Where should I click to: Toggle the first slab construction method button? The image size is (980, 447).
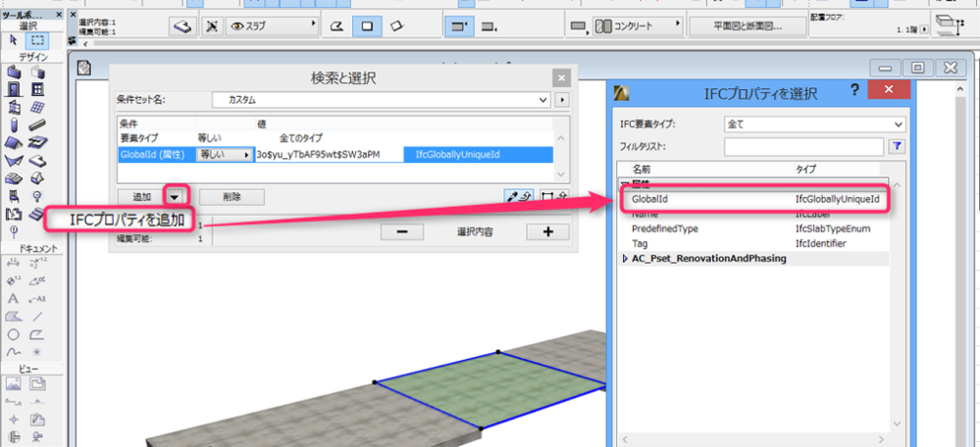[459, 26]
